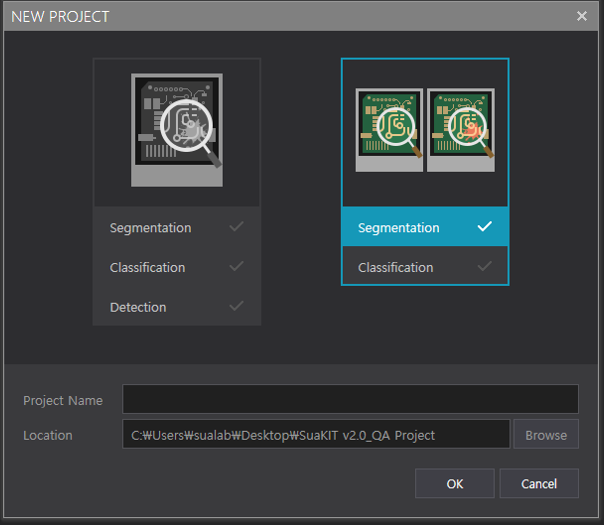Click the NEW PROJECT title text

coord(60,17)
